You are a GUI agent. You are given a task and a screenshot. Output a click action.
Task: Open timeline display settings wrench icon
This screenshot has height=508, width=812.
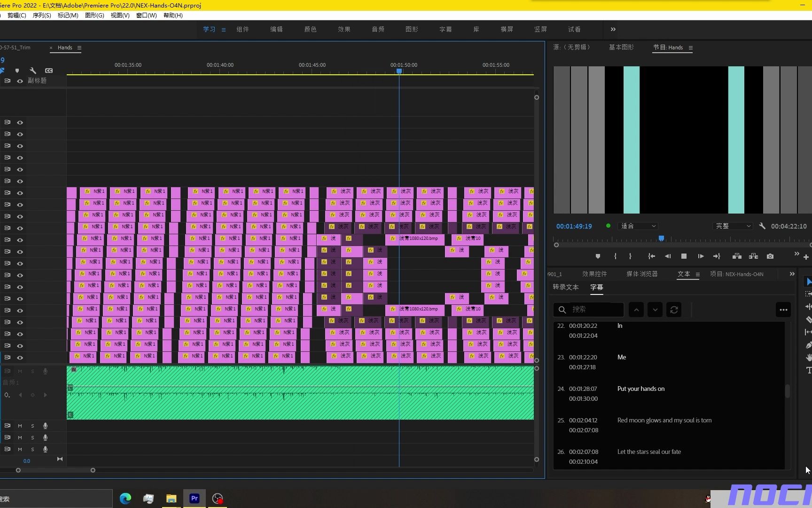[x=33, y=71]
